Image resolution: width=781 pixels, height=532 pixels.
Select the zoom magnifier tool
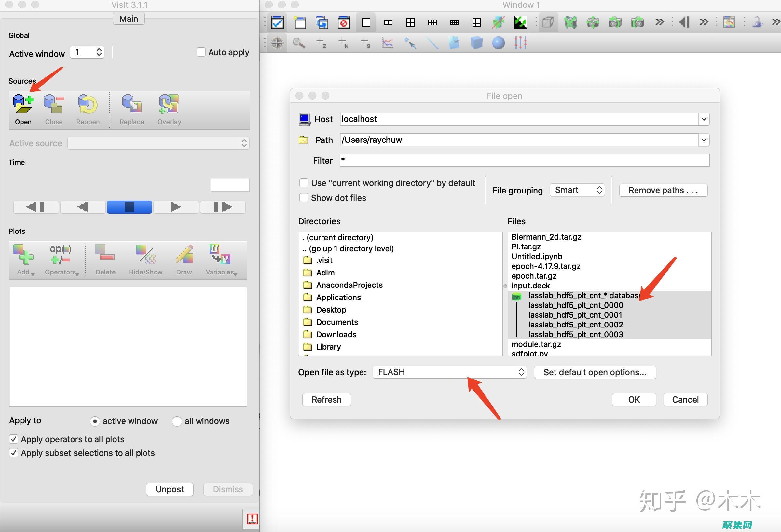[298, 43]
